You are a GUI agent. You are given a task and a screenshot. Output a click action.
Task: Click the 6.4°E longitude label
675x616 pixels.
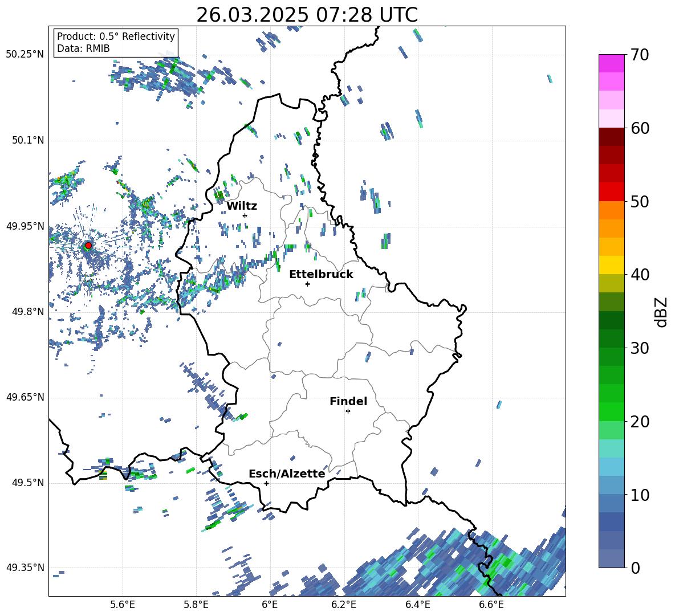tap(417, 605)
